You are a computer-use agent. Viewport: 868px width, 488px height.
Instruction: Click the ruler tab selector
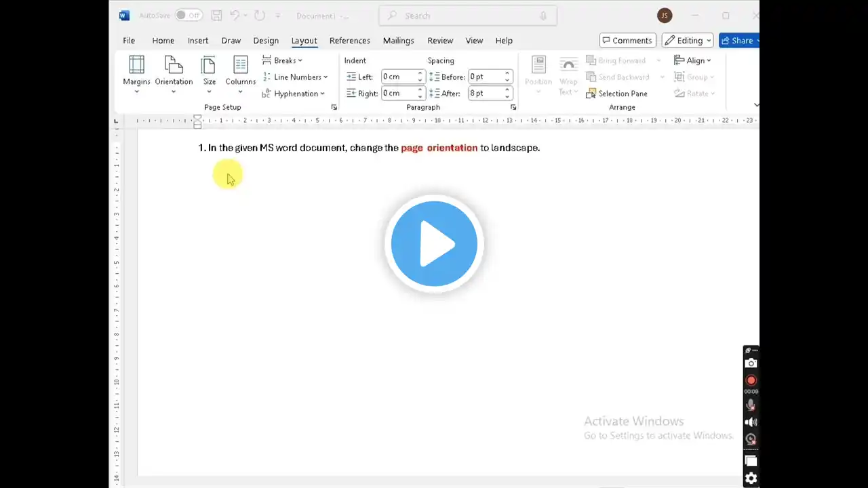(116, 121)
